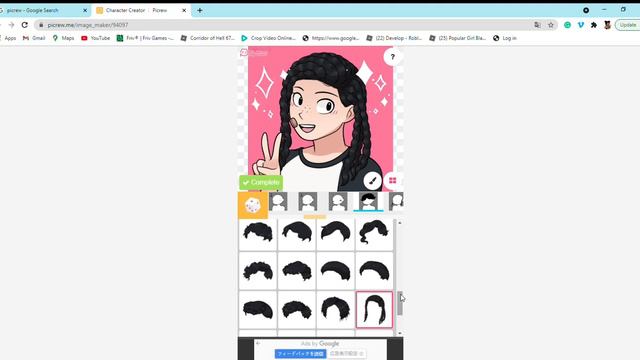Click the ad back arrow
This screenshot has height=360, width=640.
258,343
